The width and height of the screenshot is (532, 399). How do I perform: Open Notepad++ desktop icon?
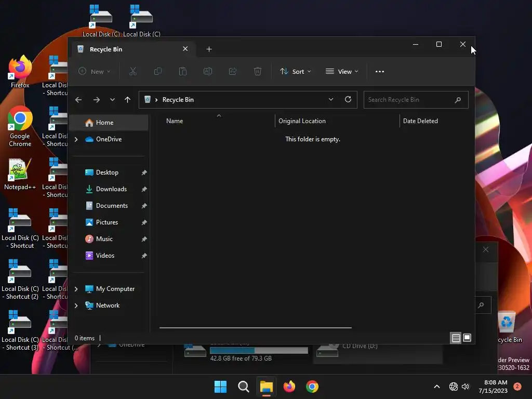pyautogui.click(x=20, y=174)
